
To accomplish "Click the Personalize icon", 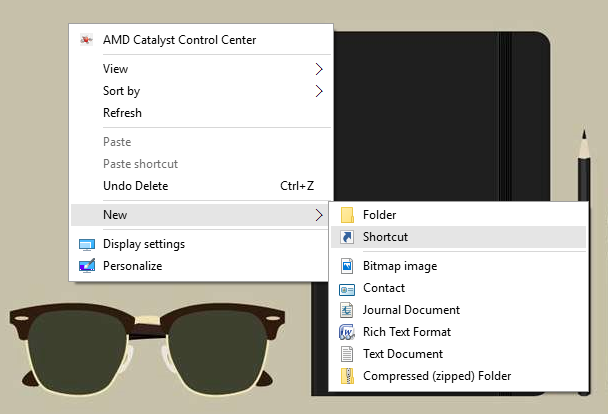I will [x=87, y=266].
